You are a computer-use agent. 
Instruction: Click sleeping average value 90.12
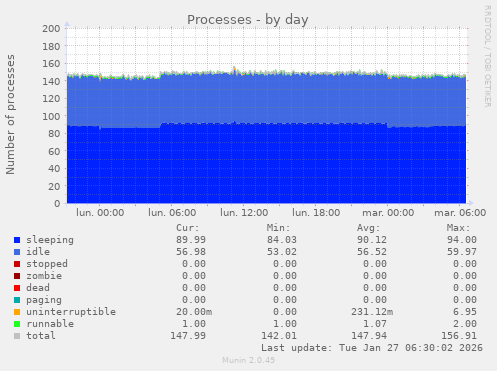(x=372, y=240)
